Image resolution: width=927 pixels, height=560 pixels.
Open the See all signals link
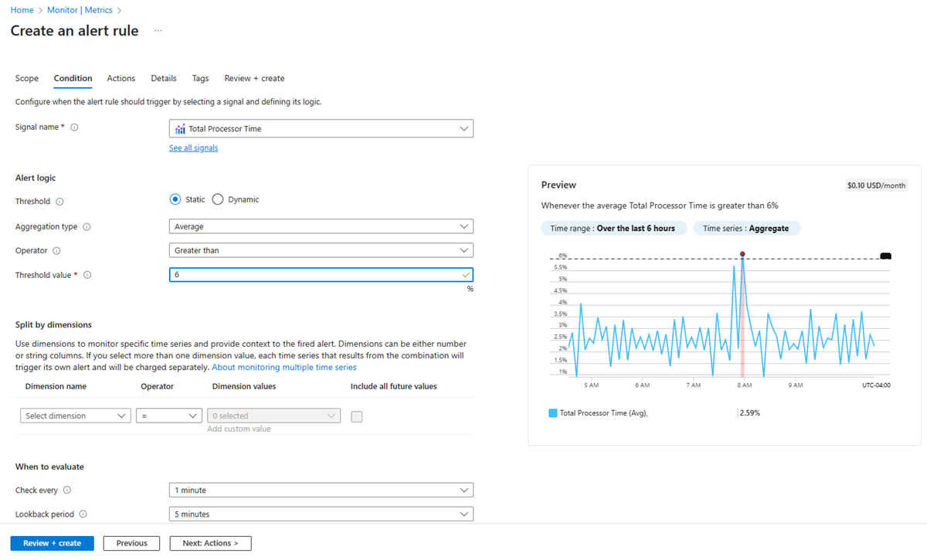[193, 148]
